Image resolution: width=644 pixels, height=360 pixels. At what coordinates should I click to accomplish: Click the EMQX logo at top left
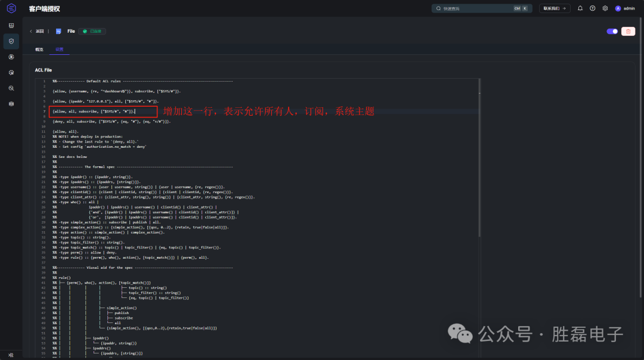point(11,8)
